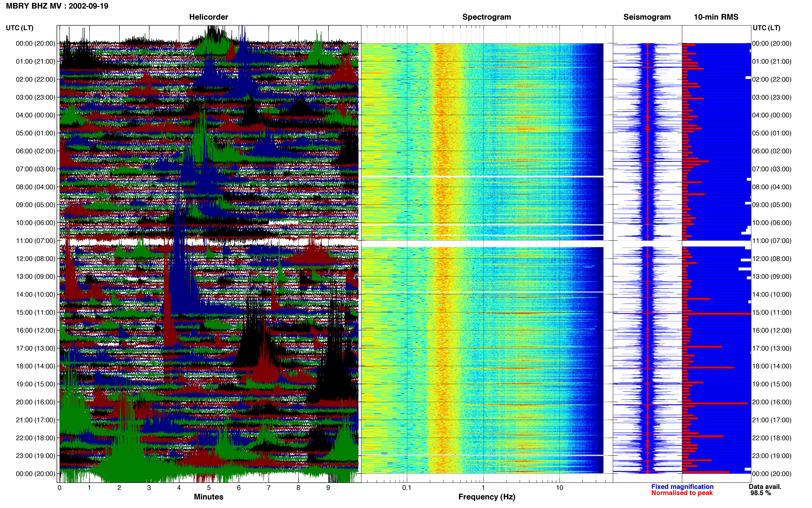This screenshot has height=508, width=812.
Task: Click the left 06:00 (02:00) time label
Action: 36,151
